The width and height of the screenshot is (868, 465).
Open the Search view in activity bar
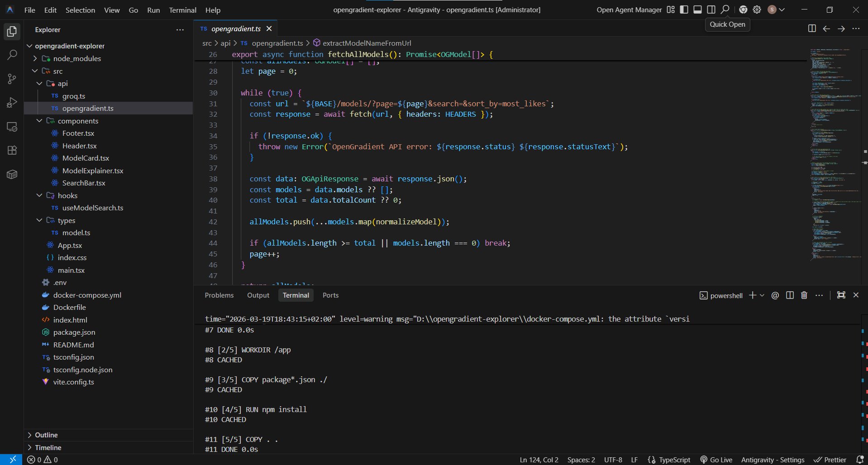coord(12,55)
